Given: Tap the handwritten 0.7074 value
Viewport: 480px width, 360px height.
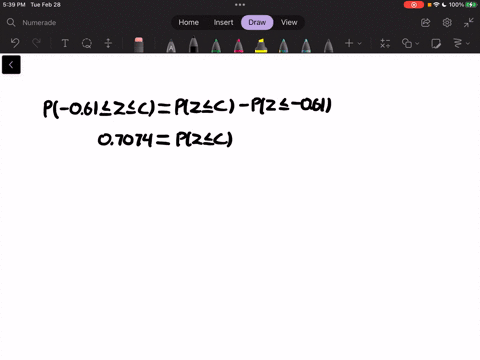Looking at the screenshot, I should coord(125,139).
